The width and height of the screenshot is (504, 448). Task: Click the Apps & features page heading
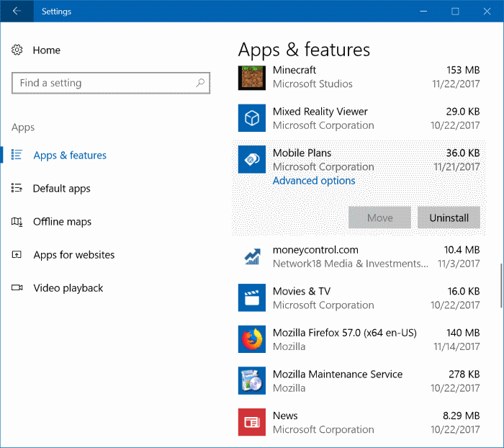coord(304,50)
